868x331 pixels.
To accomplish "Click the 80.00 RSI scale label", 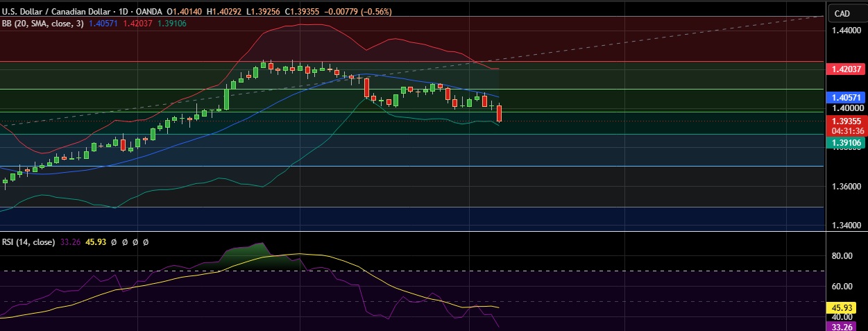I will (x=842, y=256).
